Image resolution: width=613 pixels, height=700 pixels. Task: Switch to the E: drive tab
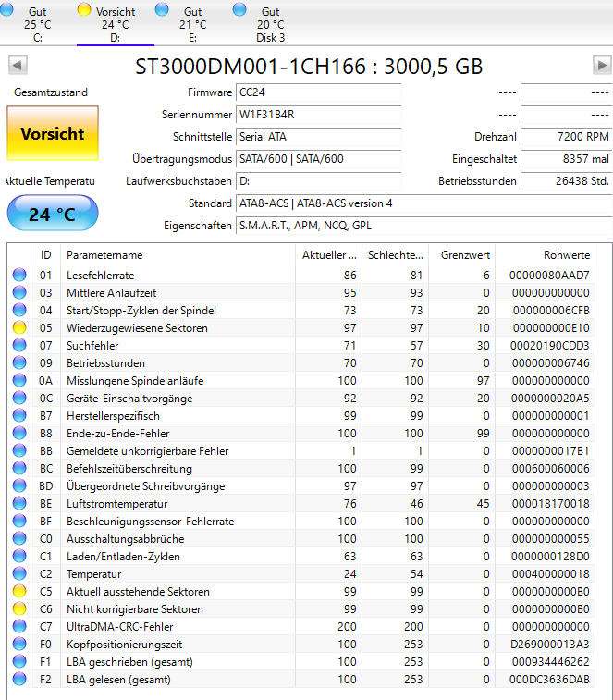click(192, 23)
